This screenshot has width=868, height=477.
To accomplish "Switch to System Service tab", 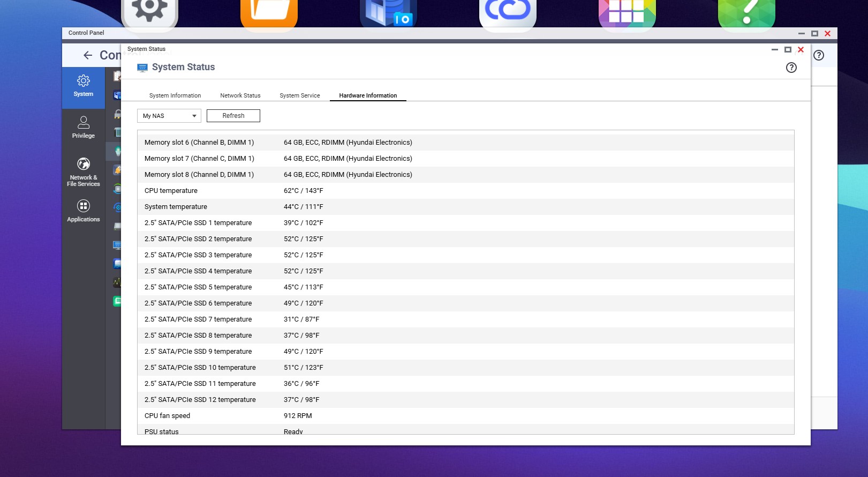I will click(299, 95).
